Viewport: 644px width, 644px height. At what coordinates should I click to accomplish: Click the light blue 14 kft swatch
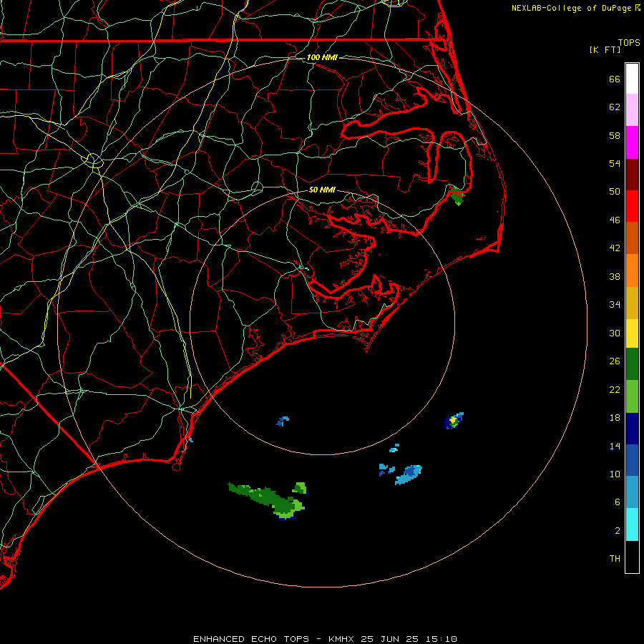[632, 492]
